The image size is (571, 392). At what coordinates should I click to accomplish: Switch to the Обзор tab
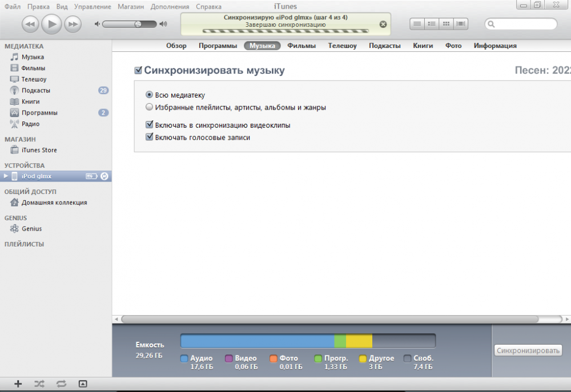pyautogui.click(x=176, y=46)
